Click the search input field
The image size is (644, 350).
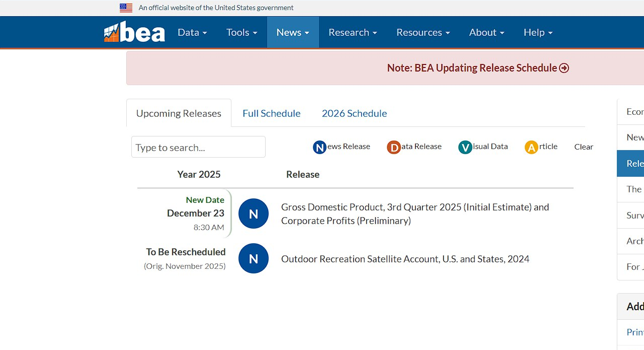coord(198,147)
